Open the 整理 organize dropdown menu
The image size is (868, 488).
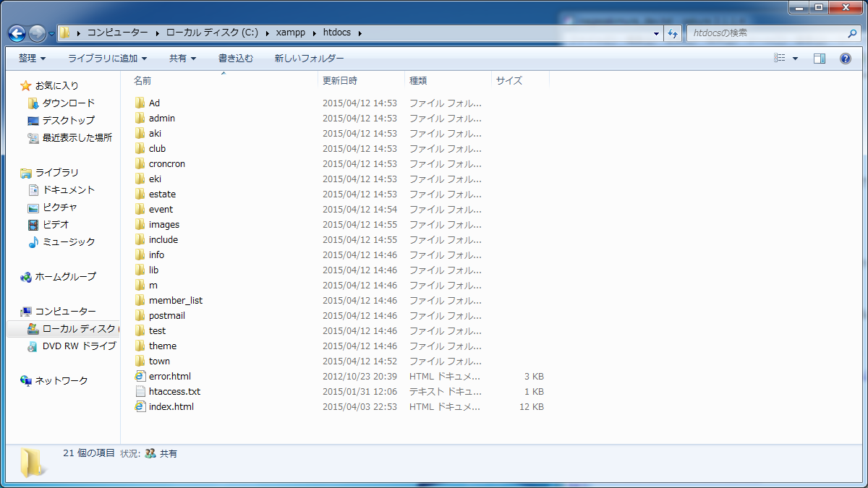click(x=32, y=59)
